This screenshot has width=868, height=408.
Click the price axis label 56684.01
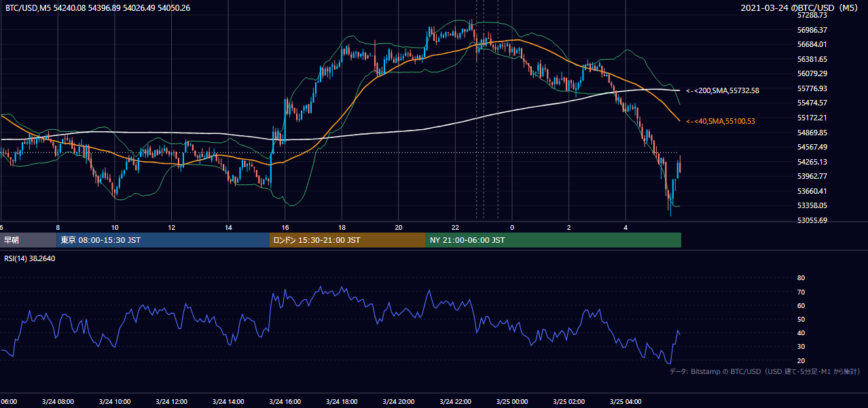pos(812,44)
